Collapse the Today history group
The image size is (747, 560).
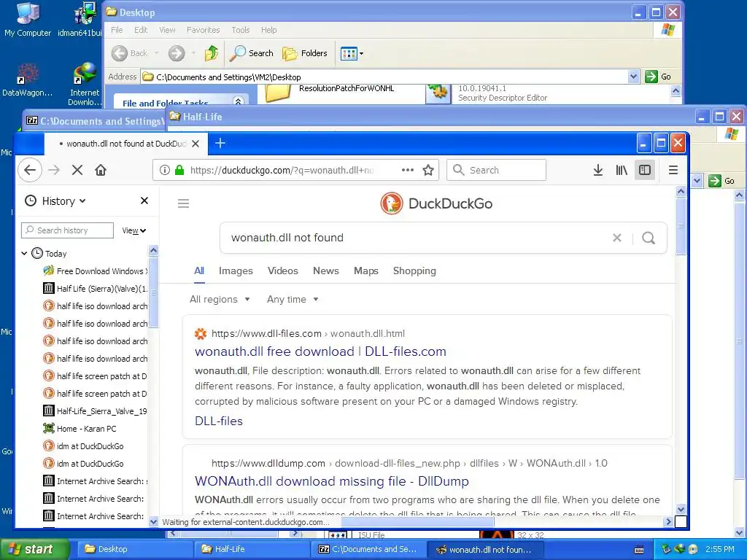point(24,253)
